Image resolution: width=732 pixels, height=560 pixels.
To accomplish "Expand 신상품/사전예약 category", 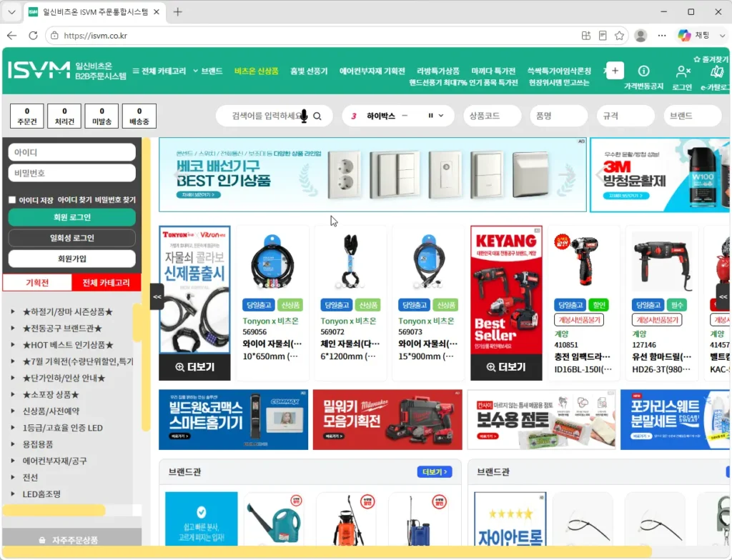I will [13, 411].
